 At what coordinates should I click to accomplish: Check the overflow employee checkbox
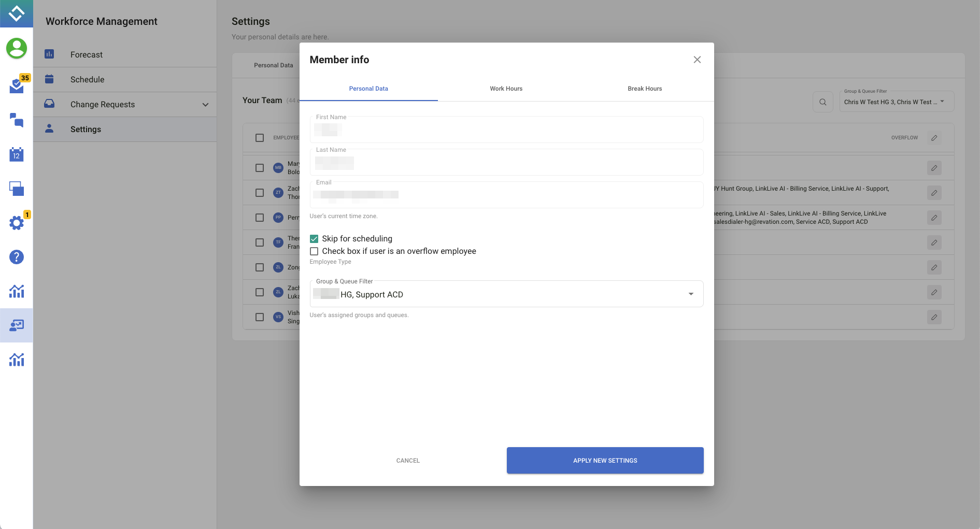(314, 251)
